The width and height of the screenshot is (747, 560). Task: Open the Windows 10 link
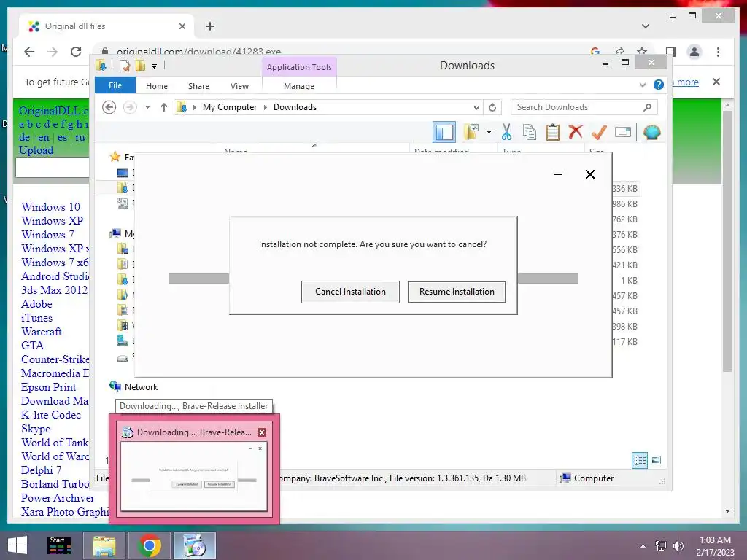[50, 206]
